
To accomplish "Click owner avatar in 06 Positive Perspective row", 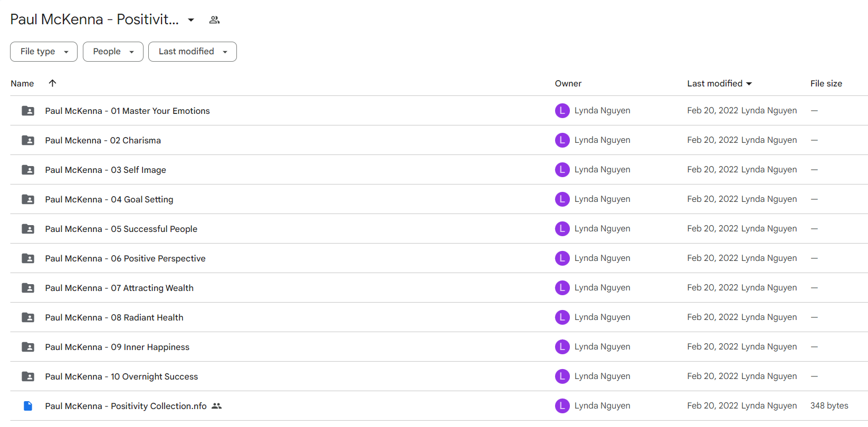I will click(562, 258).
